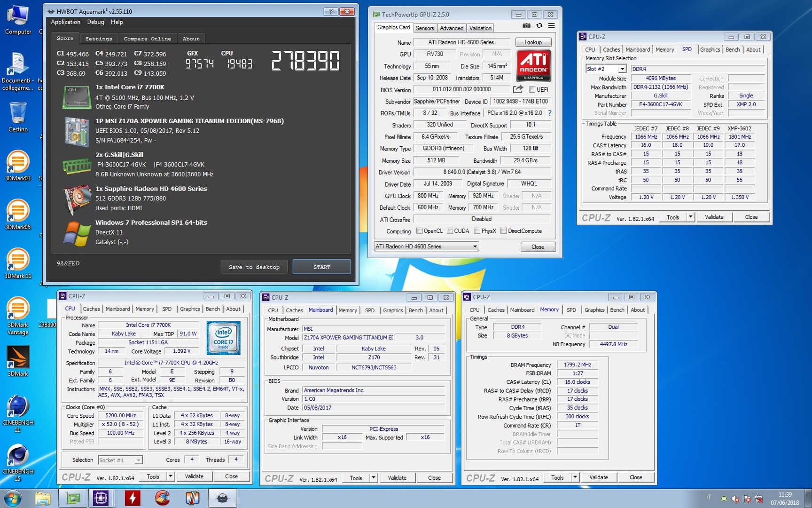Click the Action Center flag tray icon
812x508 pixels.
[x=747, y=499]
